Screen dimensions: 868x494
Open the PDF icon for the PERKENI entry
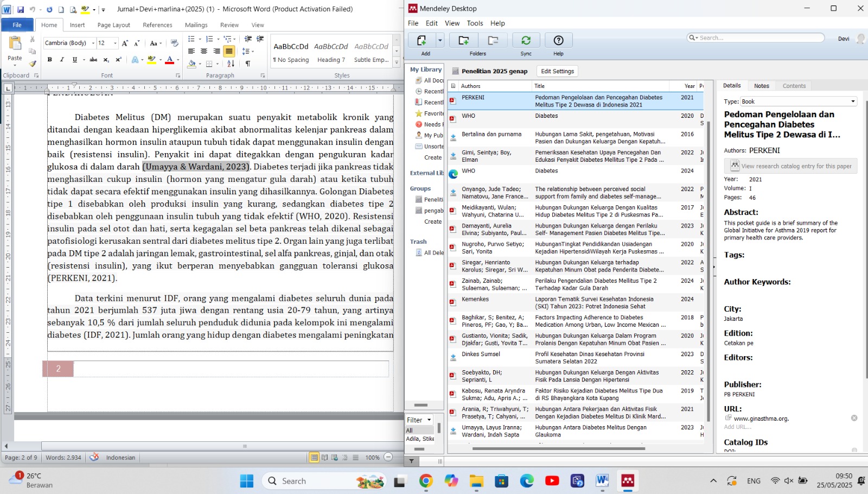(452, 101)
